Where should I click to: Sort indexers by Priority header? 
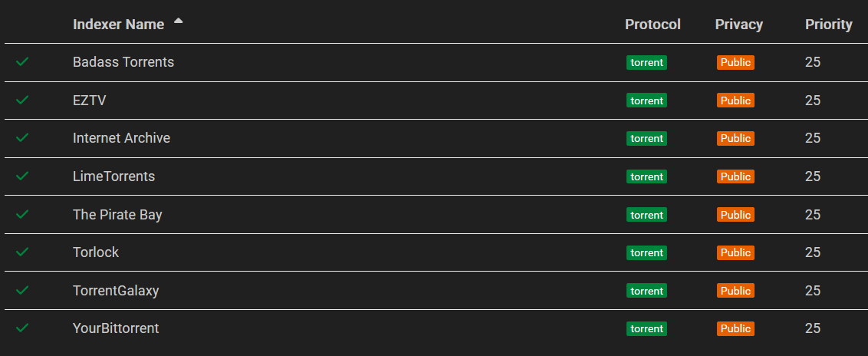click(828, 25)
